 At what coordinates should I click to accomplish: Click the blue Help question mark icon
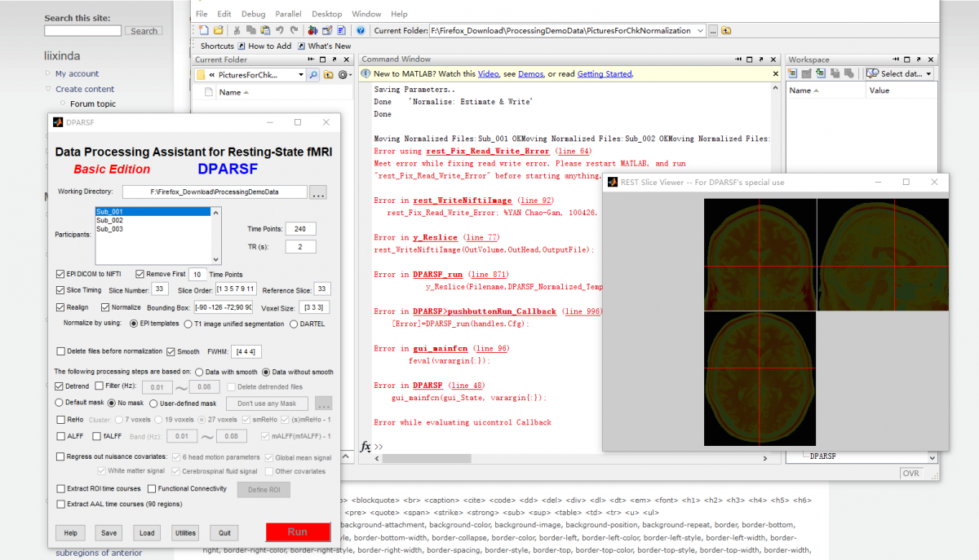coord(361,30)
